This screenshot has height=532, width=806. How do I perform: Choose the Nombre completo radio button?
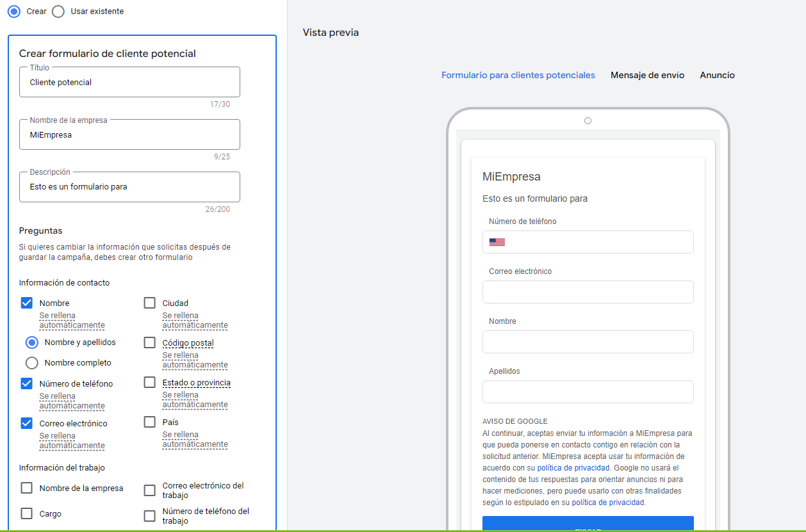point(32,363)
